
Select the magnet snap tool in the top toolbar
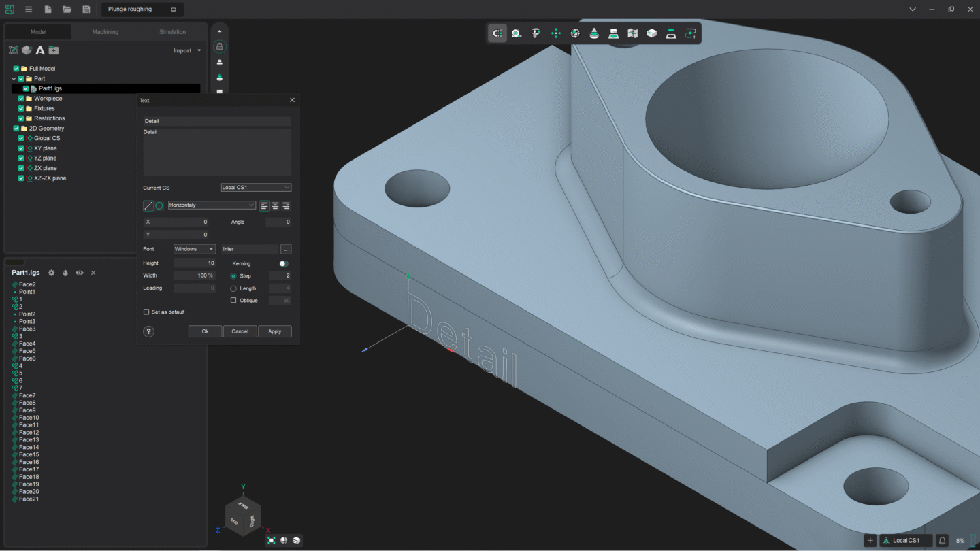click(x=497, y=33)
